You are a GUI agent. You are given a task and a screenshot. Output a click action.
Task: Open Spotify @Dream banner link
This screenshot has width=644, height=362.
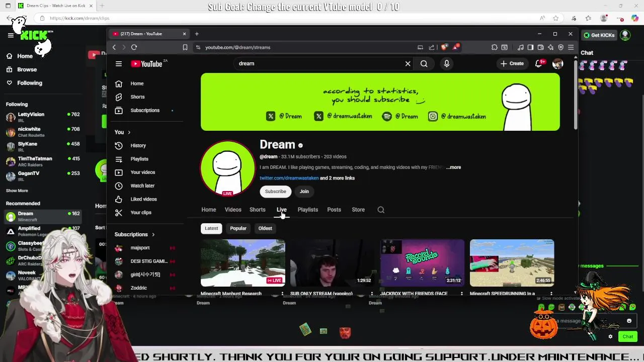pos(400,116)
